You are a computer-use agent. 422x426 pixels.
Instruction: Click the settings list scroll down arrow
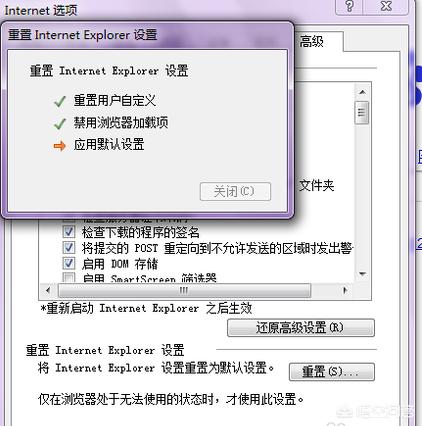[x=362, y=274]
